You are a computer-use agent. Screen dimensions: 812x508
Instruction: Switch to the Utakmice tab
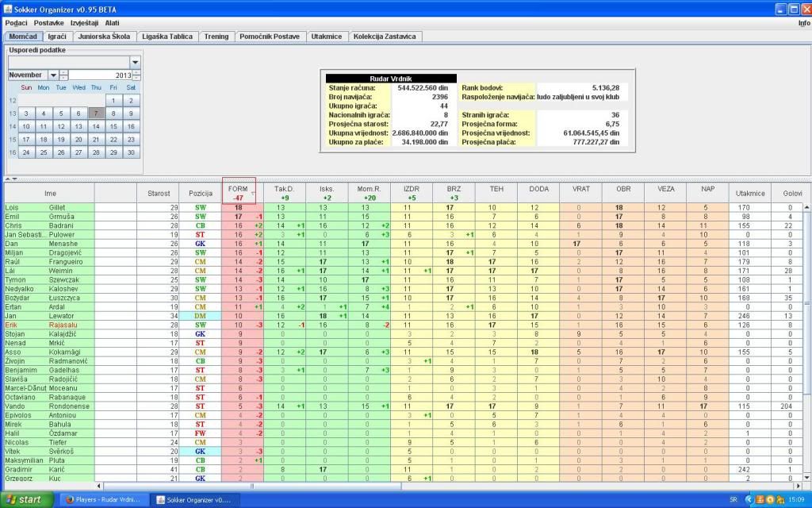(326, 37)
